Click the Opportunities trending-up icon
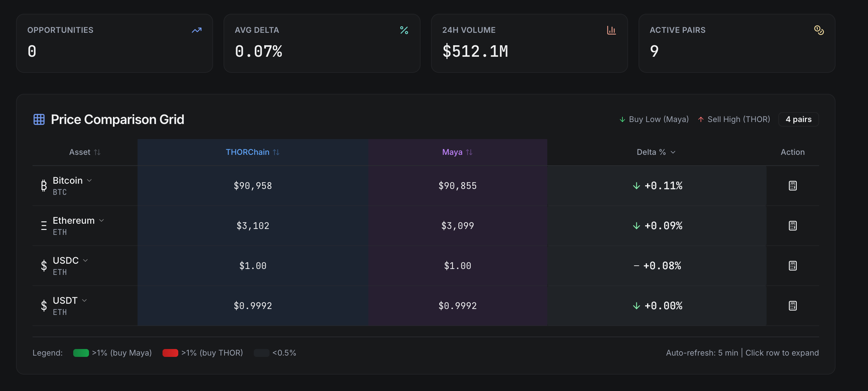 196,30
